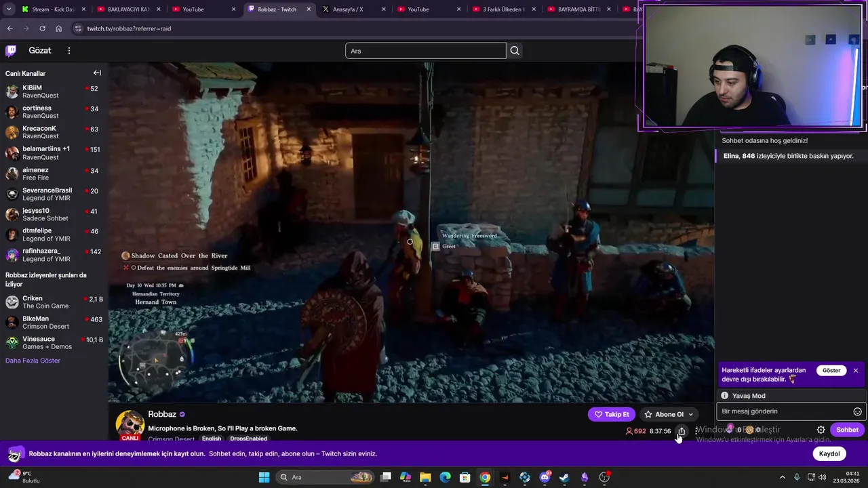Open the stream more-options three dots
This screenshot has height=488, width=868.
(x=696, y=431)
